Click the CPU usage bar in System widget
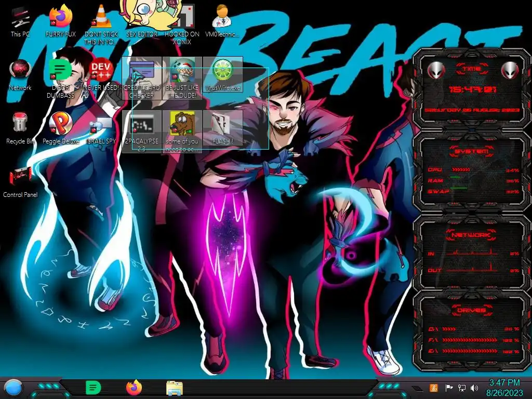532x399 pixels. click(461, 170)
